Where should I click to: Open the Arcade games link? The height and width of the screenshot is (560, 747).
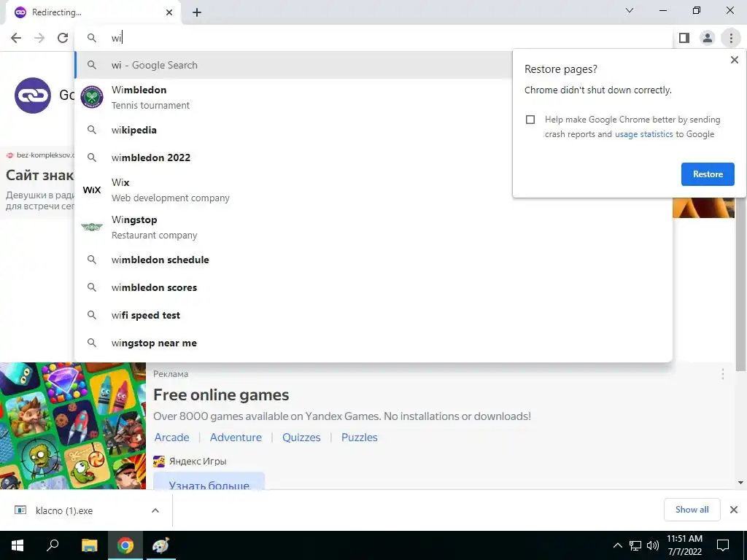pos(171,437)
